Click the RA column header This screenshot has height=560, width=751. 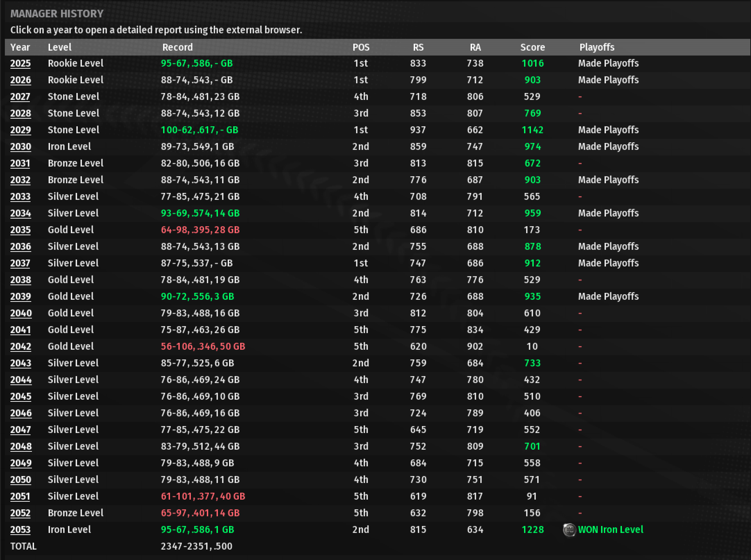pyautogui.click(x=475, y=47)
